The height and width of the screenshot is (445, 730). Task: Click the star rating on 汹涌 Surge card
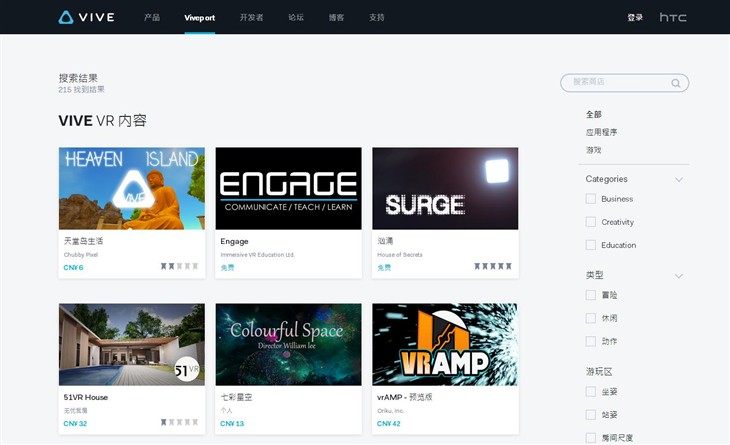[493, 266]
